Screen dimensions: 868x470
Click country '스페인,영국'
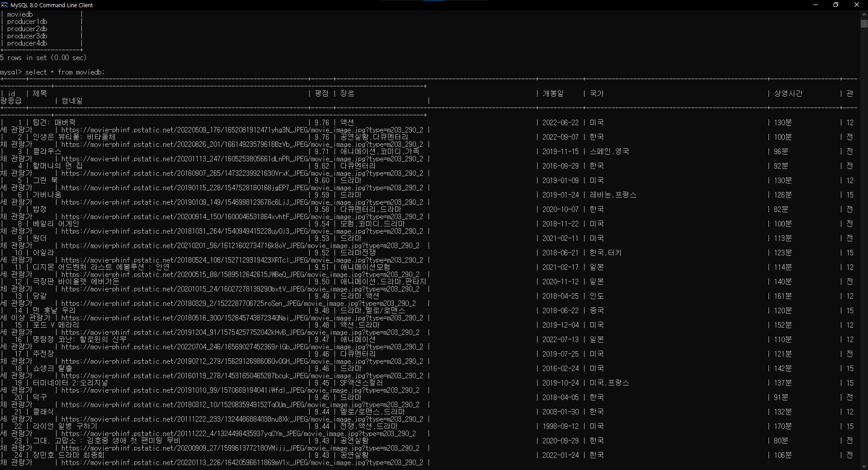[609, 151]
